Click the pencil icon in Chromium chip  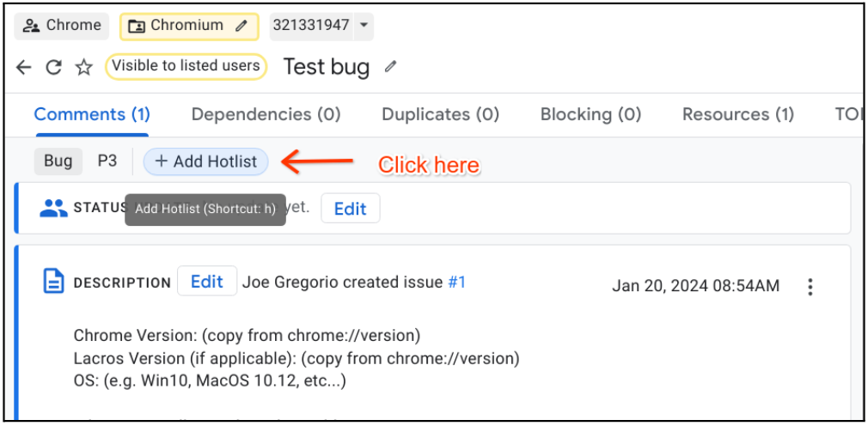pyautogui.click(x=242, y=26)
